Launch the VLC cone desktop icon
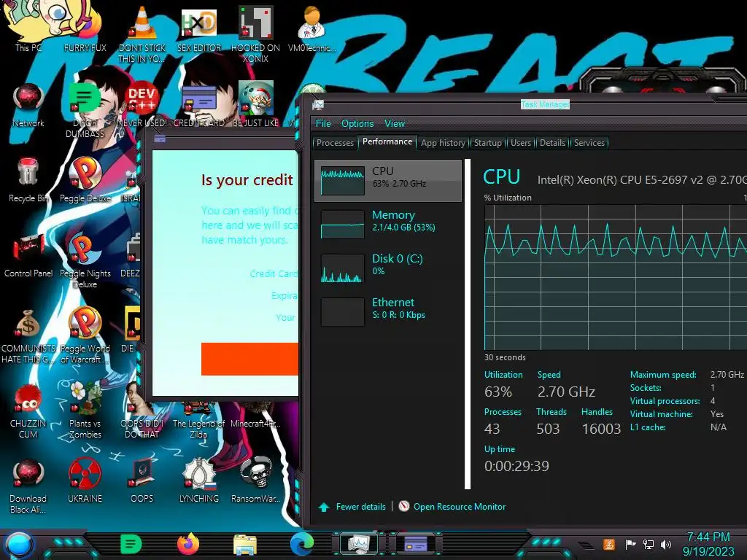 tap(142, 34)
